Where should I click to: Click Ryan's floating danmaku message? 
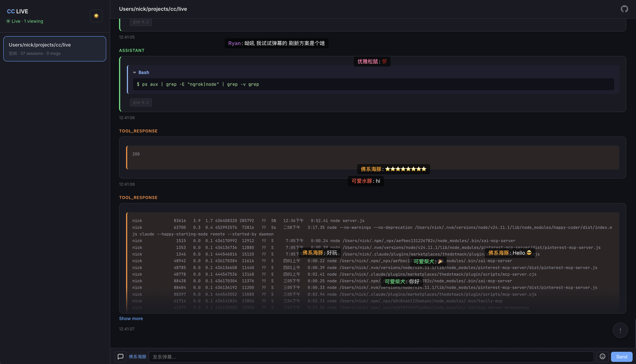pos(276,43)
